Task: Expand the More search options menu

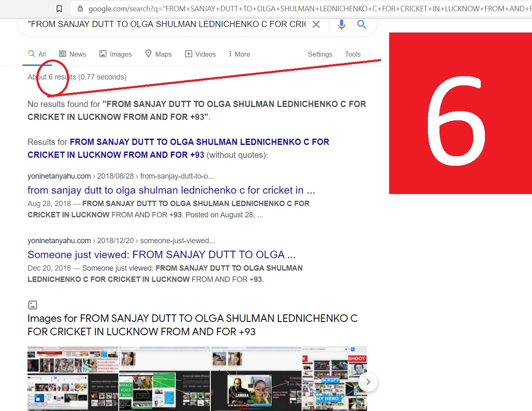Action: point(239,54)
